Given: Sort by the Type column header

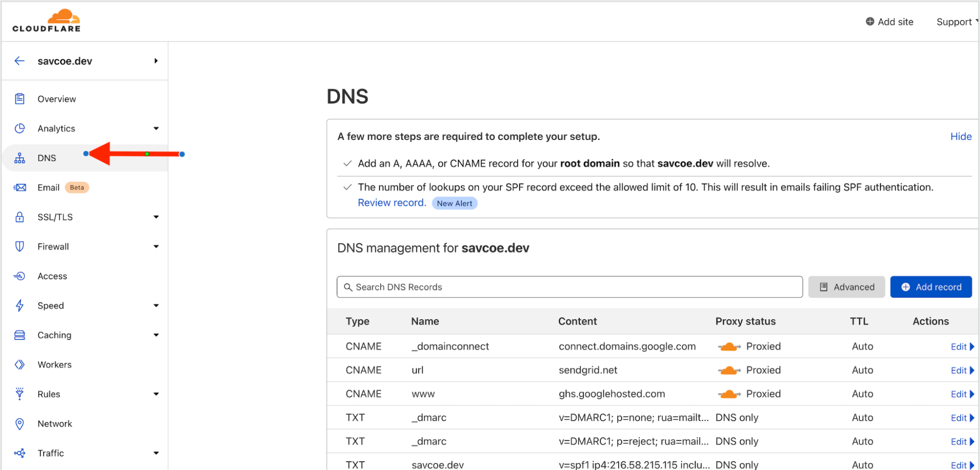Looking at the screenshot, I should click(357, 321).
